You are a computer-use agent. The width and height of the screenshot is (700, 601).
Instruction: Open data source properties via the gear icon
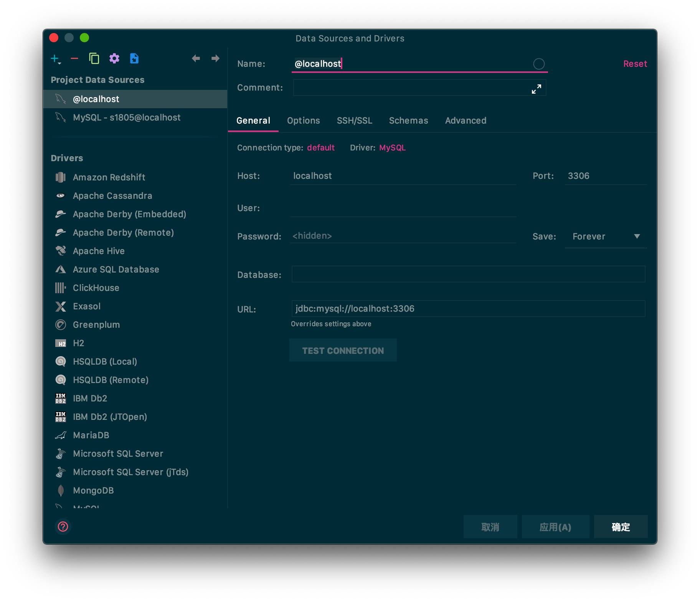114,58
